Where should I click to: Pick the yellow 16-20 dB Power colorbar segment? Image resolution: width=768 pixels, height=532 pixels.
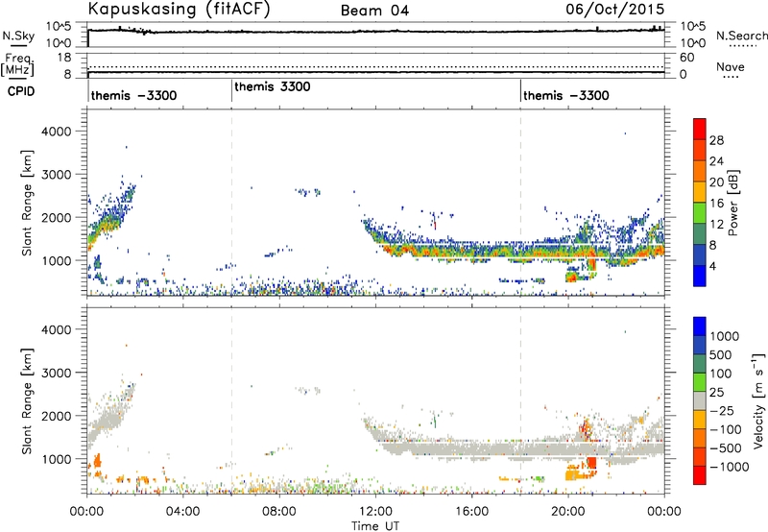(x=700, y=192)
